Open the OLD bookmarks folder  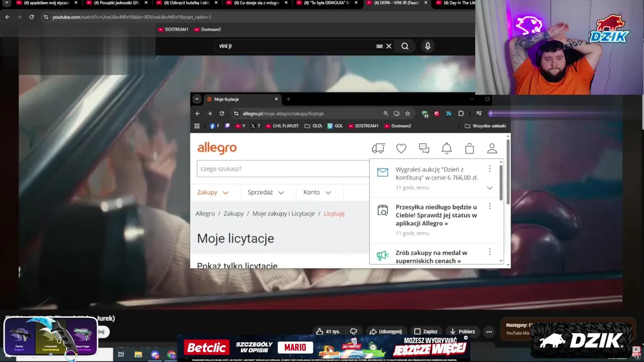coord(313,126)
